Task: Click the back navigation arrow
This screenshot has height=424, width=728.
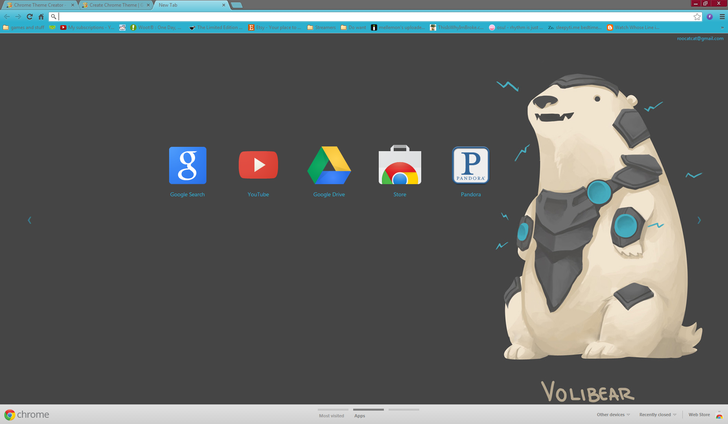Action: click(7, 17)
